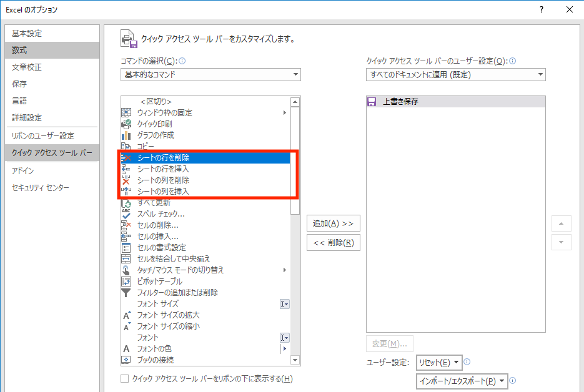Toggle リボンの下に表示する checkbox
Image resolution: width=584 pixels, height=392 pixels.
(x=125, y=379)
